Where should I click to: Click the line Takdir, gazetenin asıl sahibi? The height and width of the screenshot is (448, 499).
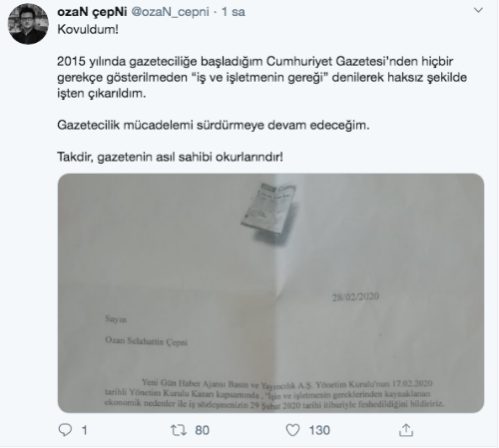point(170,157)
